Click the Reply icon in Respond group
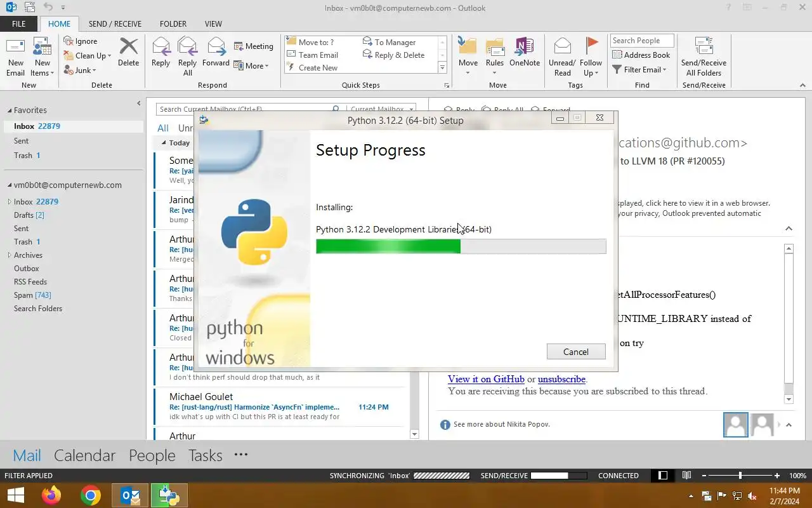 click(161, 46)
